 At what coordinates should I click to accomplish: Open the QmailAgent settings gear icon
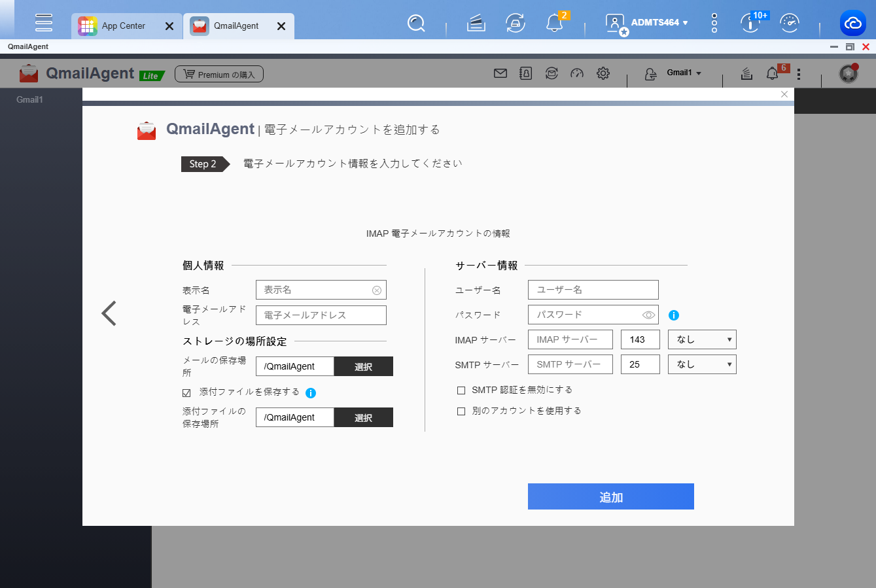coord(603,73)
